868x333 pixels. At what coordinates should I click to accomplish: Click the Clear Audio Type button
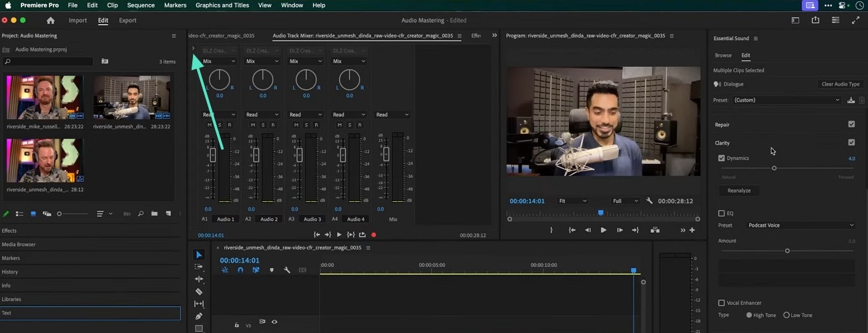click(840, 84)
